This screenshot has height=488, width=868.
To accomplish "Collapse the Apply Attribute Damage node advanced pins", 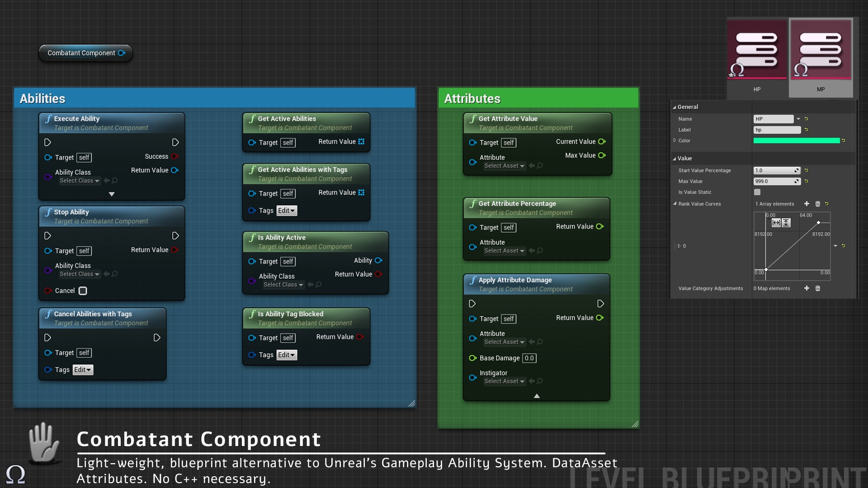I will pos(537,396).
